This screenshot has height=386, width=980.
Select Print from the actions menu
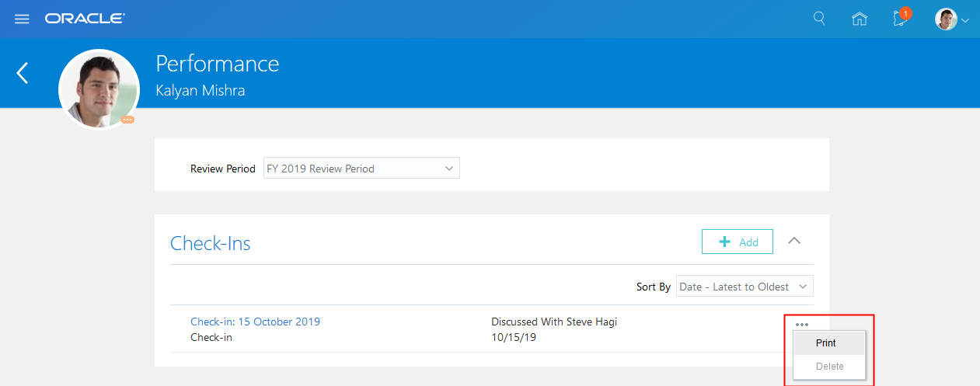pyautogui.click(x=826, y=343)
